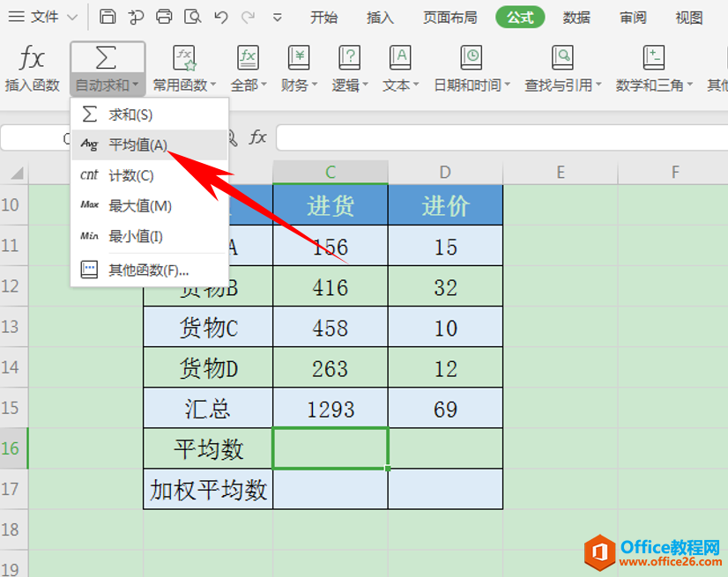Open the 常用函数 function list

click(x=184, y=59)
